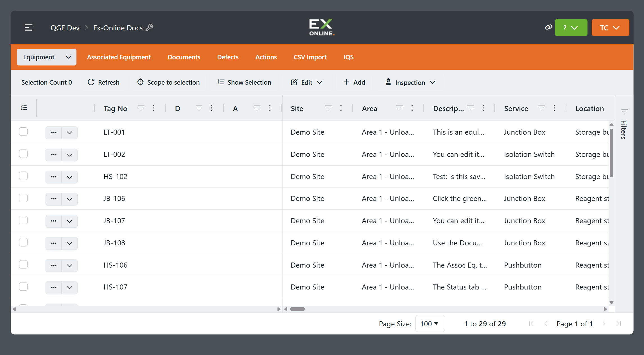This screenshot has height=355, width=644.
Task: Go to the last page arrow
Action: [619, 324]
